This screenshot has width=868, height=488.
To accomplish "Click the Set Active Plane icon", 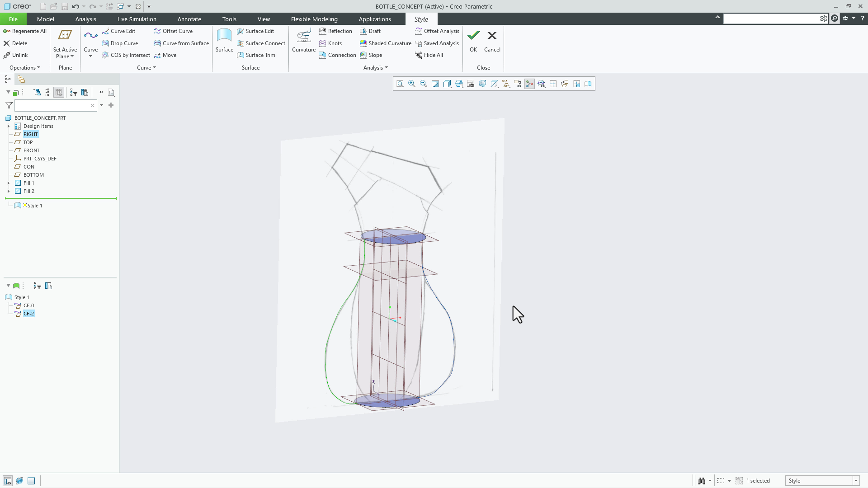I will pyautogui.click(x=65, y=35).
